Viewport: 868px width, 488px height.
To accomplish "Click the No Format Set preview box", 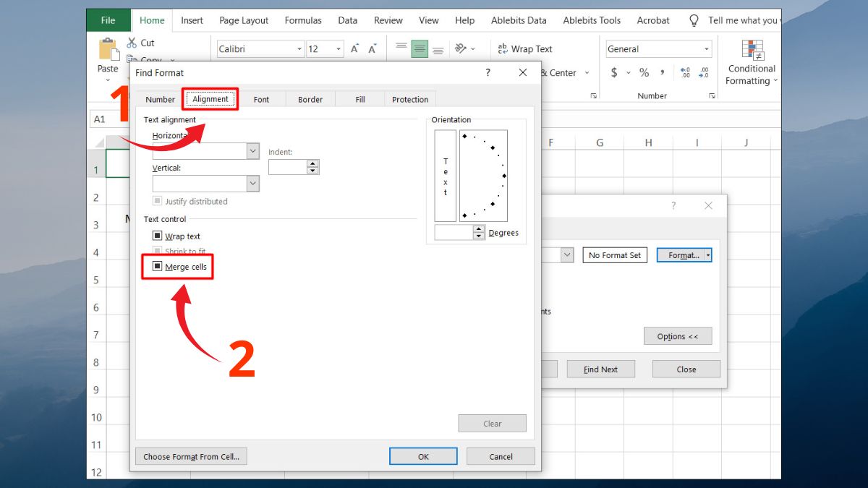I will [615, 255].
